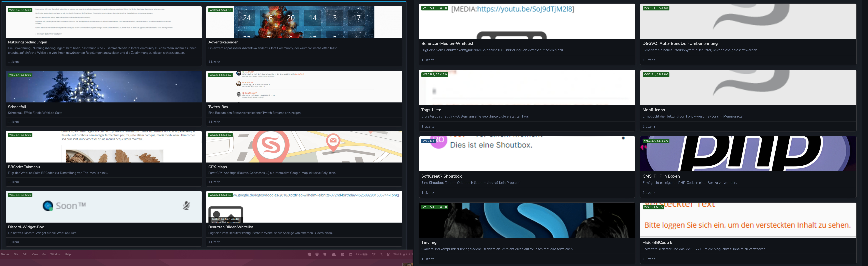868x266 pixels.
Task: Click the battery status icon
Action: click(365, 254)
